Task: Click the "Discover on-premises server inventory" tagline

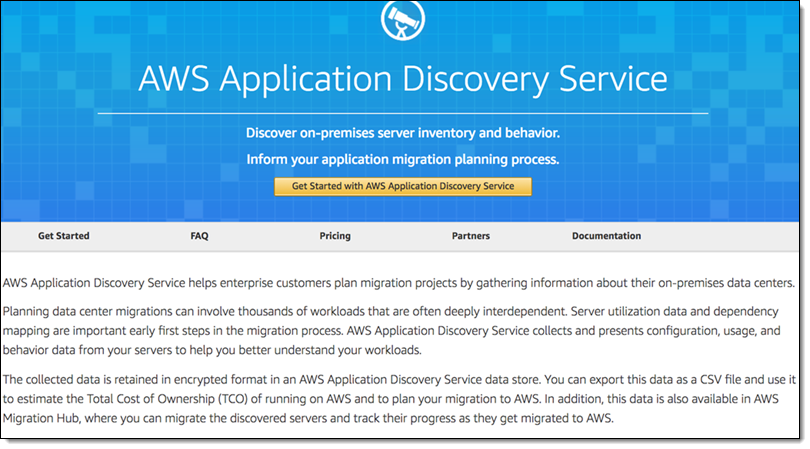Action: (402, 133)
